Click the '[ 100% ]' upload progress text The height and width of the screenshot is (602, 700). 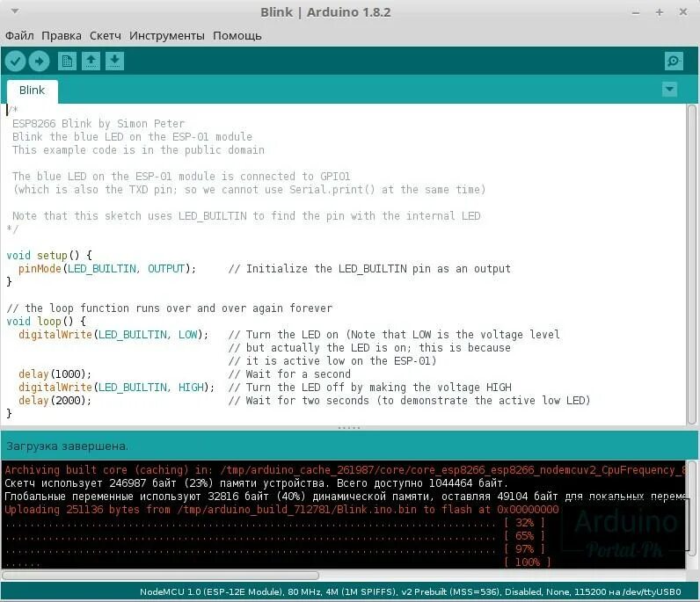pos(528,562)
